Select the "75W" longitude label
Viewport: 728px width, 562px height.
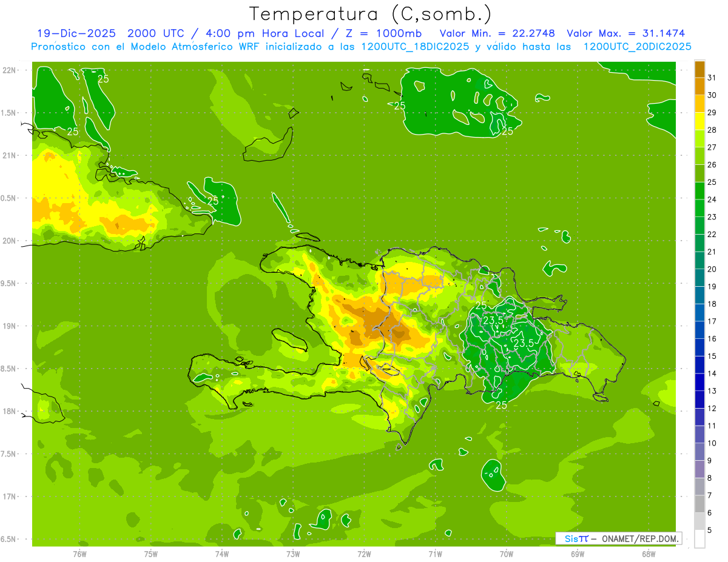tap(151, 554)
